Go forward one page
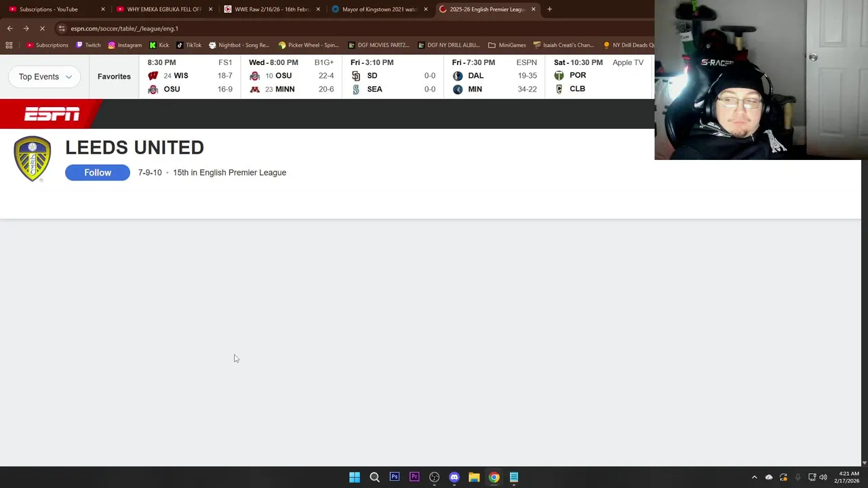 point(26,28)
